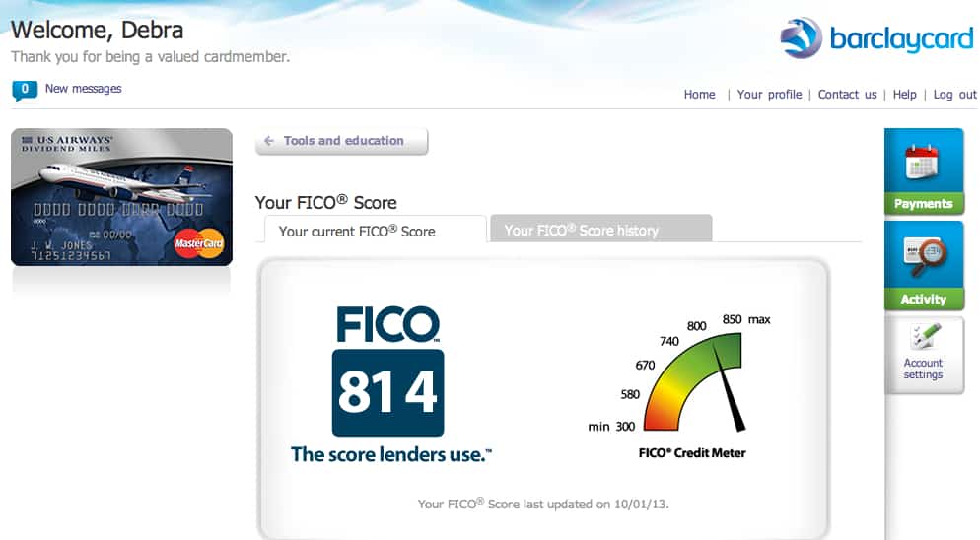Screen dimensions: 980x540
Task: Click the '740' gauge label
Action: click(x=668, y=341)
